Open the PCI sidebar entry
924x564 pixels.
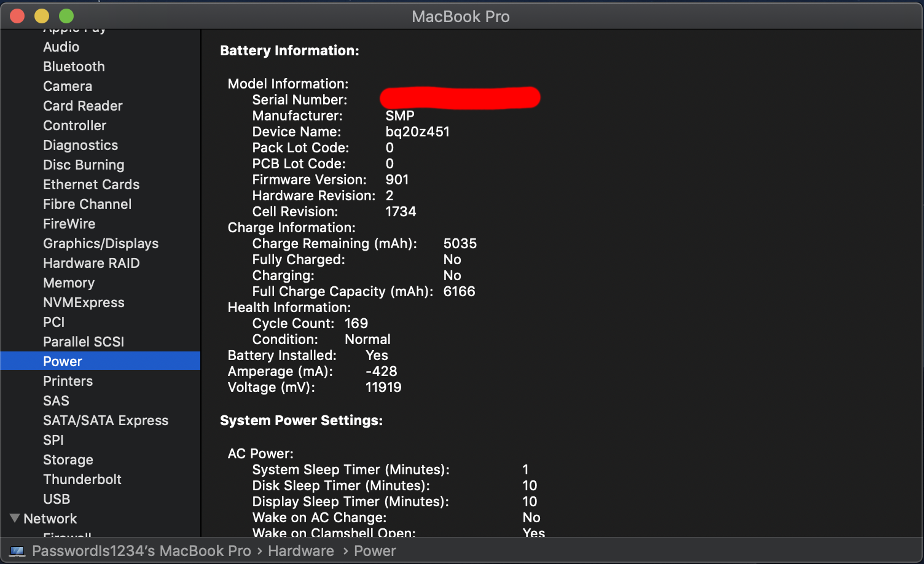53,322
